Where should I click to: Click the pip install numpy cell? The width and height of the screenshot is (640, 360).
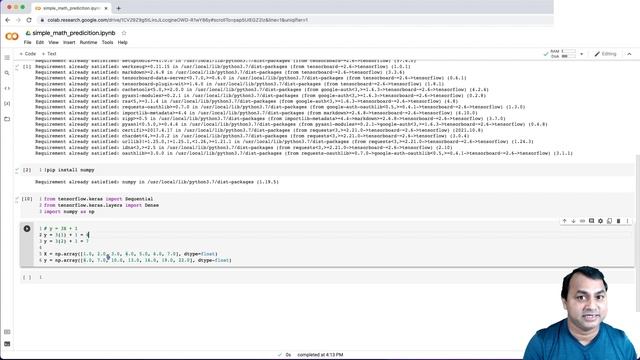tap(327, 170)
